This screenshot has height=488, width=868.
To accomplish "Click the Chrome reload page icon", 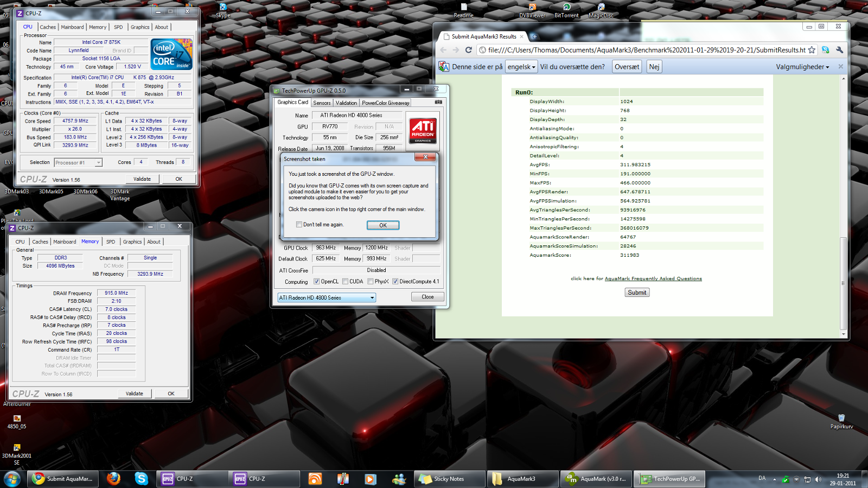I will tap(469, 50).
